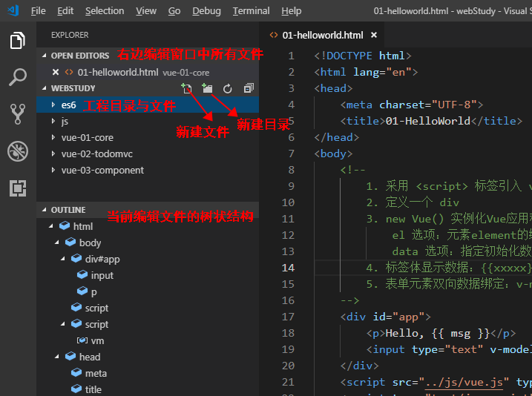Expand the vue-02-todomvc folder
532x396 pixels.
coord(53,154)
